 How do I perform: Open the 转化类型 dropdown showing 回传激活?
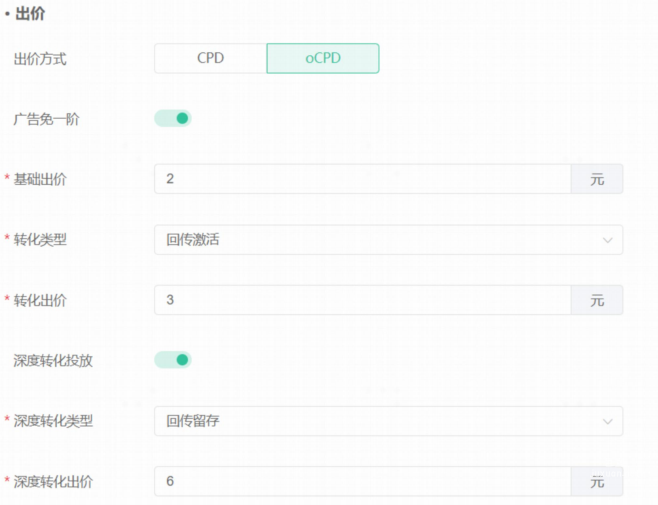click(x=380, y=240)
